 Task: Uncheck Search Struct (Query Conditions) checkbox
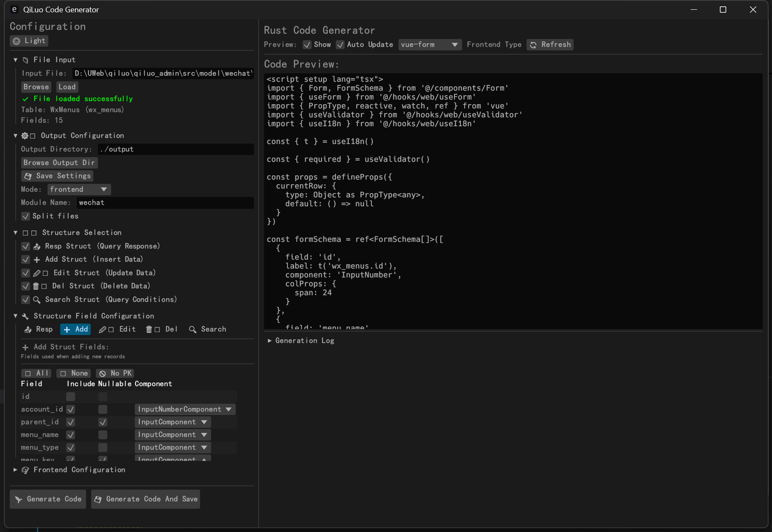tap(25, 300)
